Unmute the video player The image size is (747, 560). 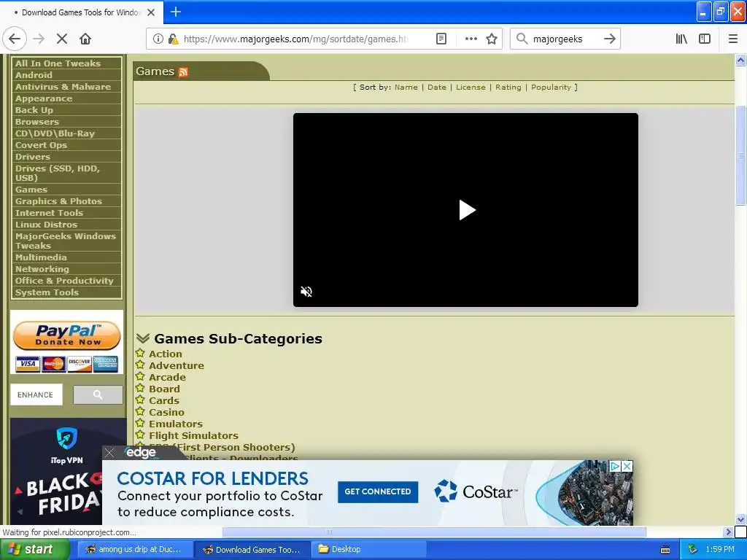[x=306, y=292]
